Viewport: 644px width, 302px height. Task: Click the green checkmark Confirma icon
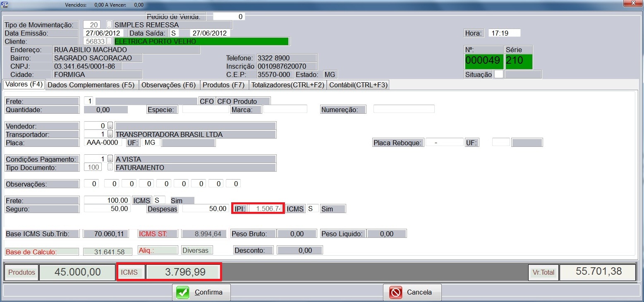pos(182,292)
